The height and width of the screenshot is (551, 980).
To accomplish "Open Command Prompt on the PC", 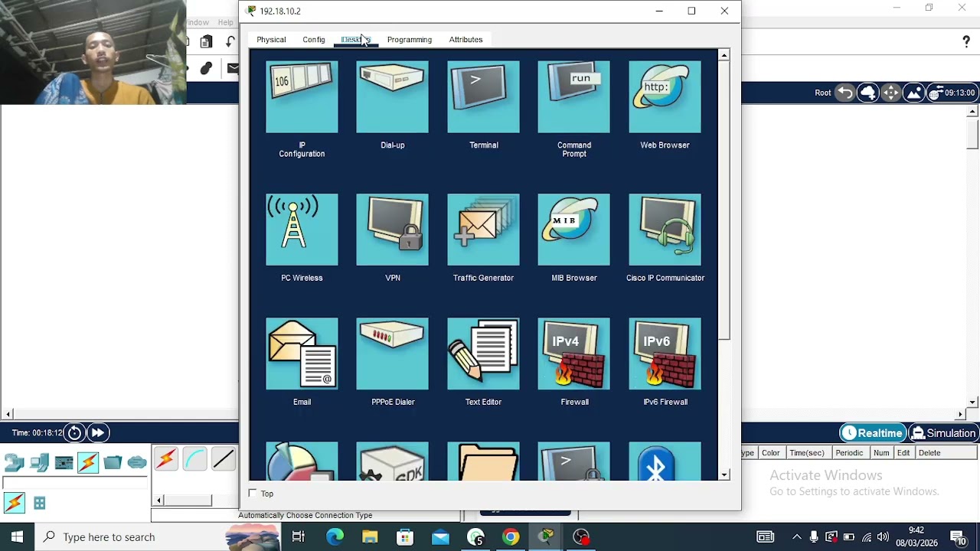I will [573, 97].
